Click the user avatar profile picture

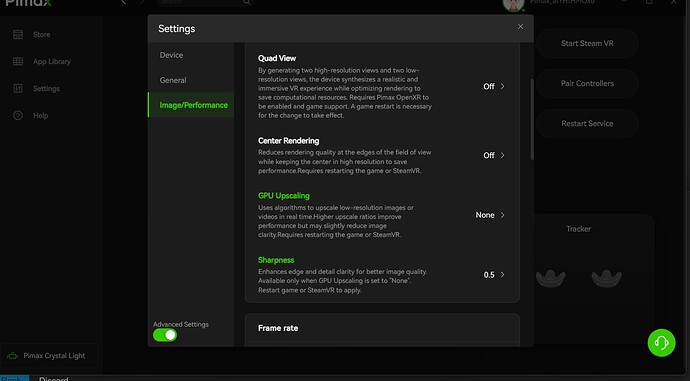[x=513, y=4]
